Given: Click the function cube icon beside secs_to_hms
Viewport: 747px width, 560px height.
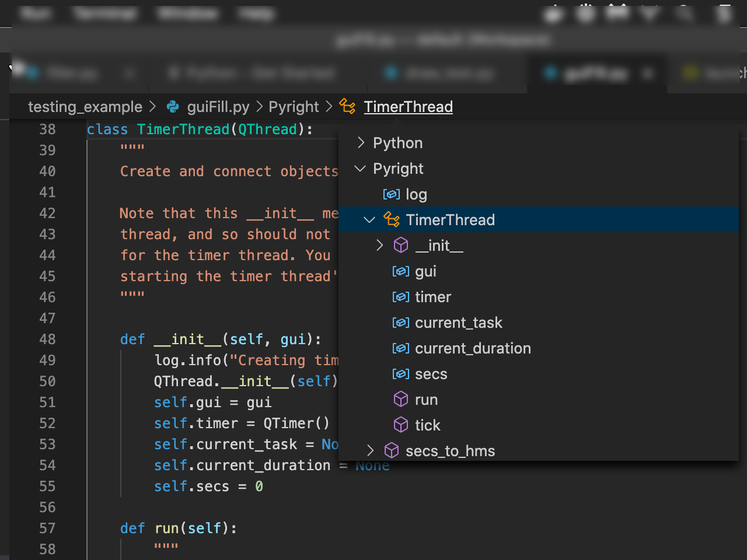Looking at the screenshot, I should (392, 451).
